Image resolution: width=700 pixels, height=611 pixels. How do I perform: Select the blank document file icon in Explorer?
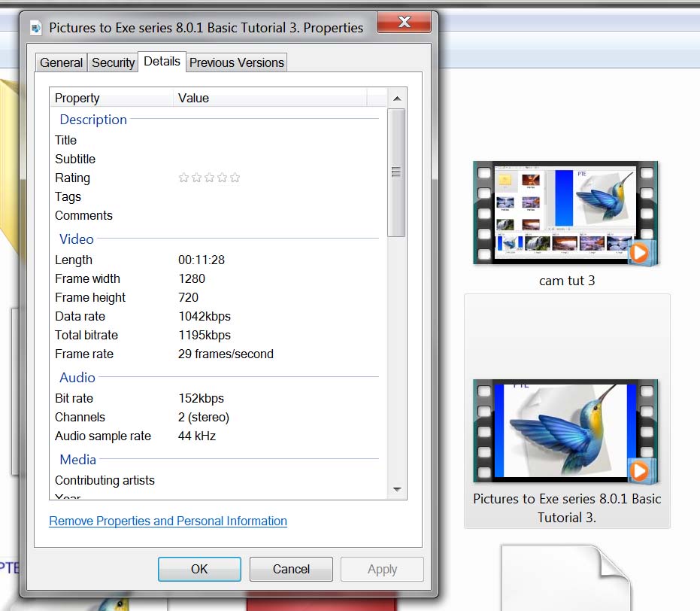(566, 578)
